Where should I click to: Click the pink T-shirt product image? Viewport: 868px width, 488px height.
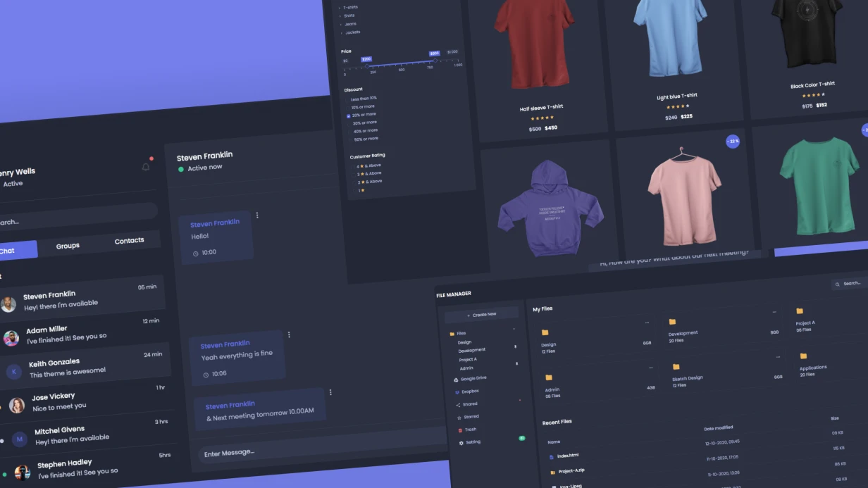684,197
